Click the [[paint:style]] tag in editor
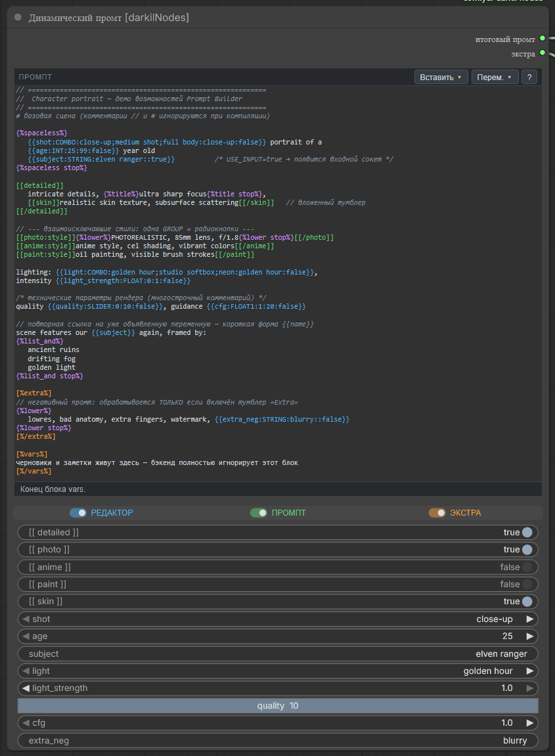 (45, 254)
